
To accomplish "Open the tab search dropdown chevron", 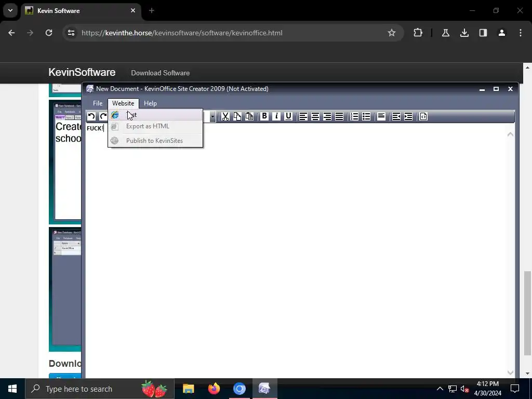I will point(10,10).
